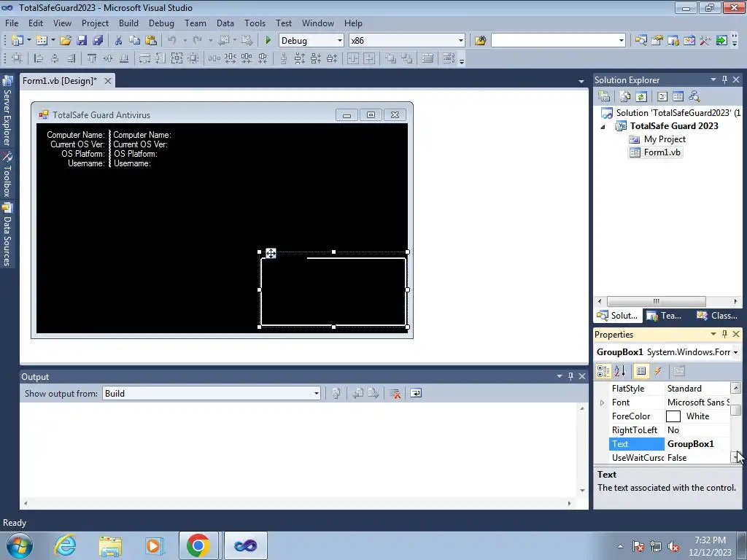747x560 pixels.
Task: Click the Make Same Height icon
Action: pyautogui.click(x=160, y=58)
